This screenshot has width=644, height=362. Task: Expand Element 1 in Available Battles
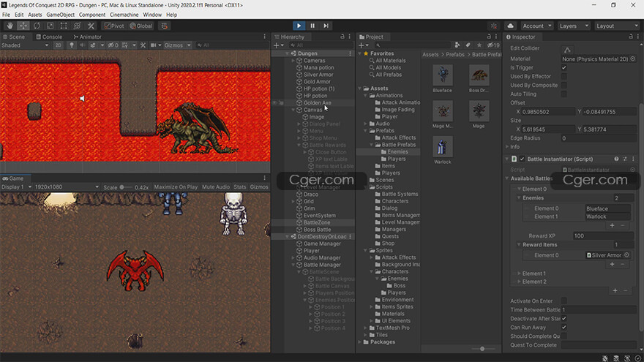pos(519,274)
